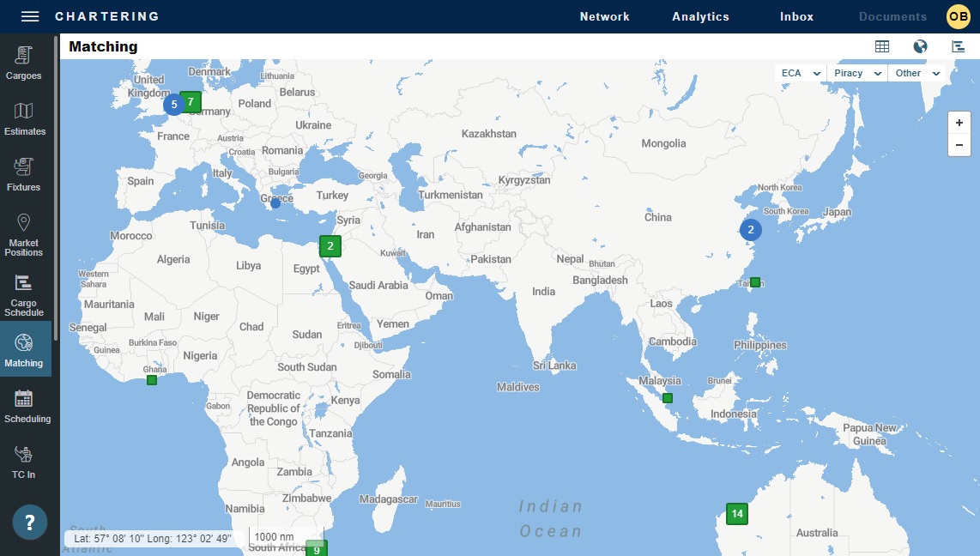Switch to the Analytics section
Image resolution: width=980 pixels, height=556 pixels.
tap(700, 16)
